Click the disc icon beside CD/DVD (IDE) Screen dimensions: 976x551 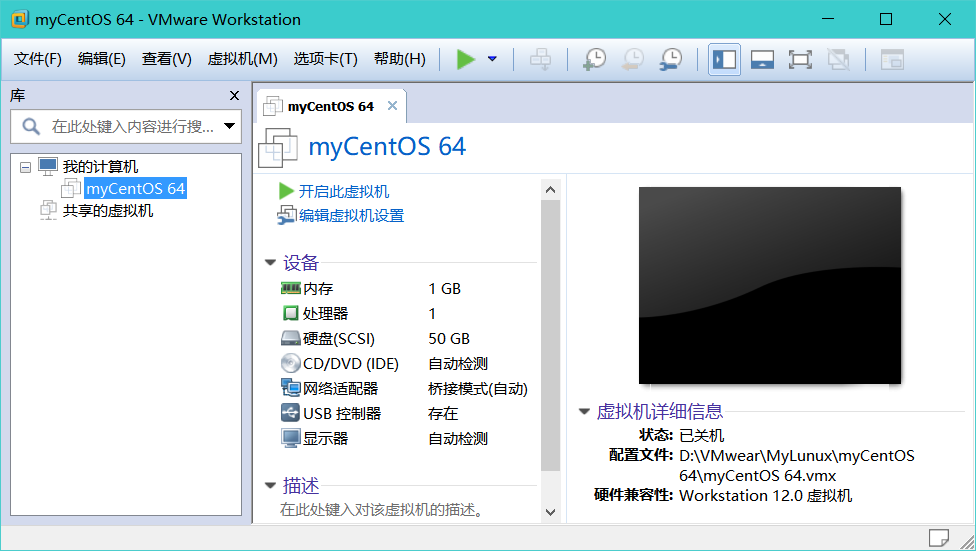tap(291, 363)
